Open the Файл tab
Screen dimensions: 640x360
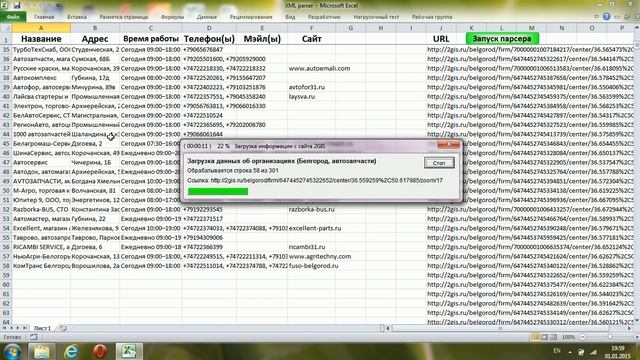(x=13, y=17)
